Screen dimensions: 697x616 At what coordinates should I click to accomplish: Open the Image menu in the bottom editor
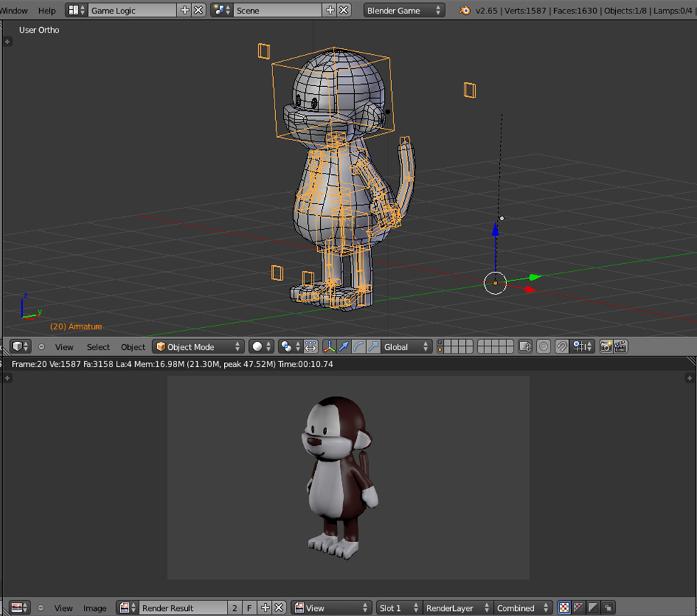(x=95, y=608)
